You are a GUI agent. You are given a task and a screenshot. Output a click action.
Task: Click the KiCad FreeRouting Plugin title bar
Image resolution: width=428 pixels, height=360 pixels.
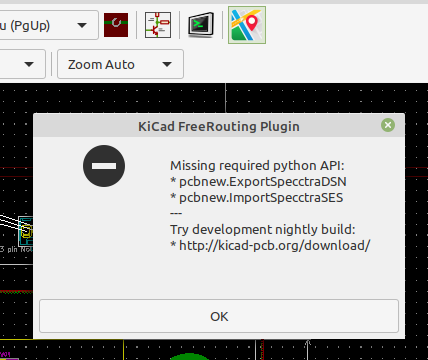point(219,125)
